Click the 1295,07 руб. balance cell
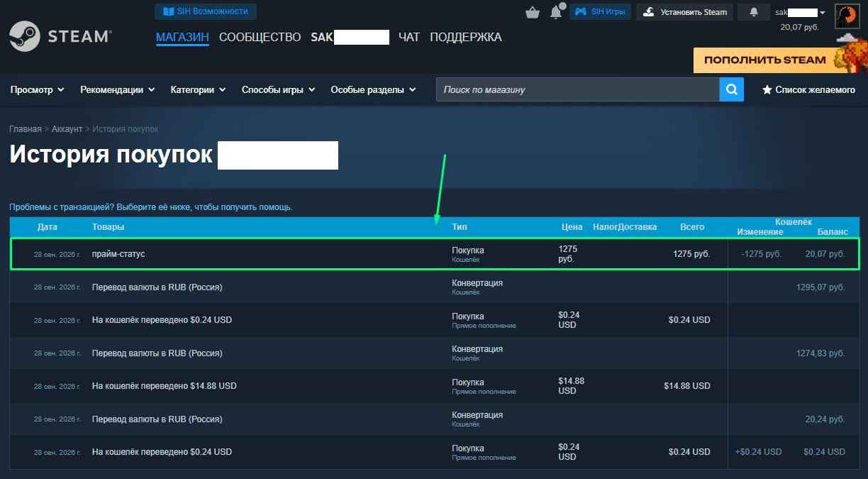Viewport: 868px width, 479px height. (820, 287)
